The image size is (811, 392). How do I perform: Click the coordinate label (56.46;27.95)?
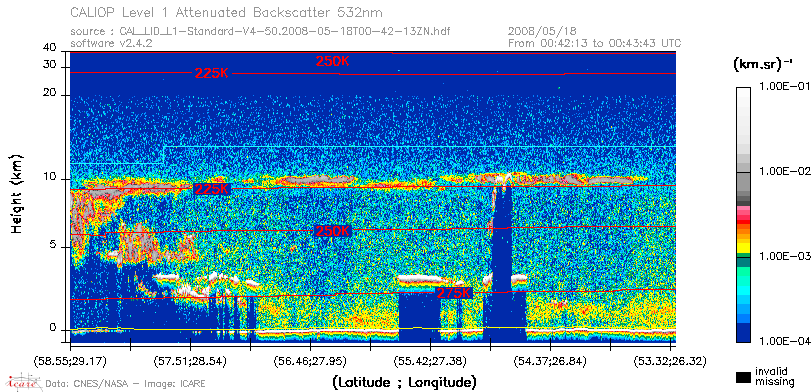[x=310, y=361]
